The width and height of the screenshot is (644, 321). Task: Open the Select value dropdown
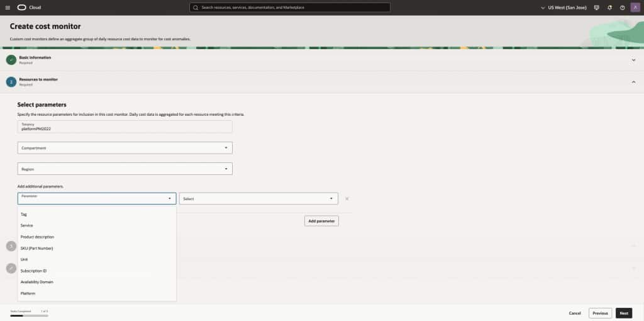(258, 198)
